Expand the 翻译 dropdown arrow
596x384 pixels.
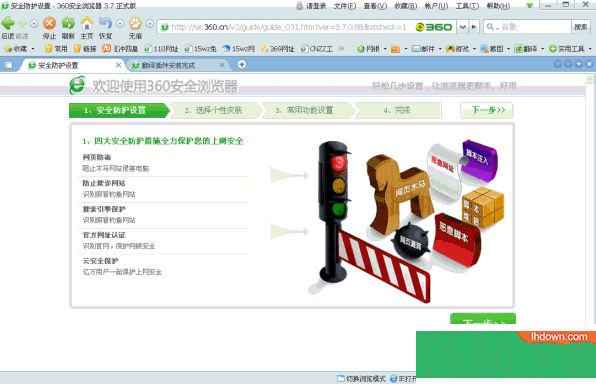pyautogui.click(x=542, y=49)
